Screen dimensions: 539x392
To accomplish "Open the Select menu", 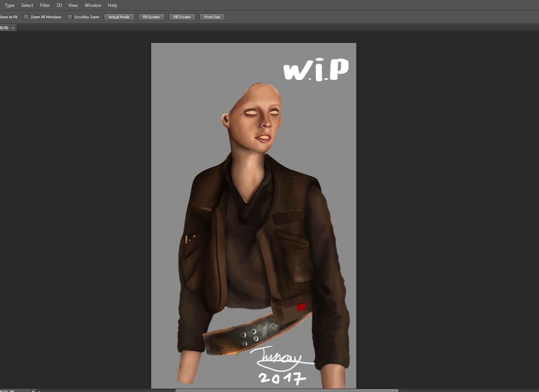I will (27, 5).
